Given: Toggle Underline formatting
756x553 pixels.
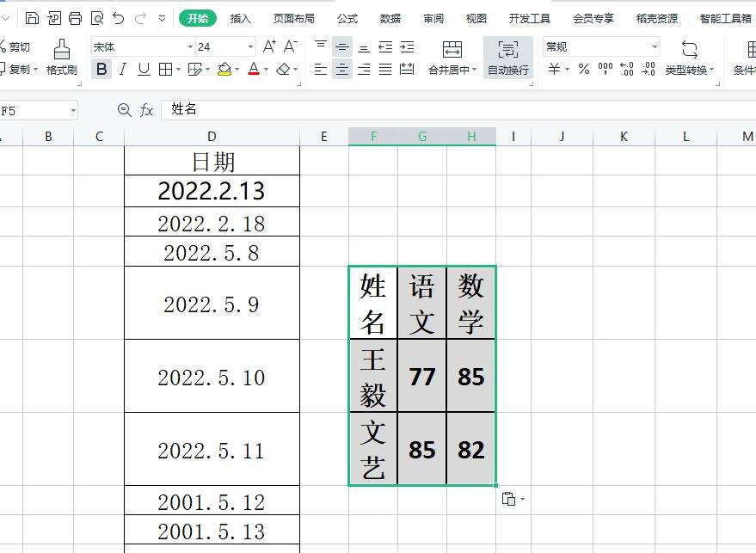Looking at the screenshot, I should (144, 69).
